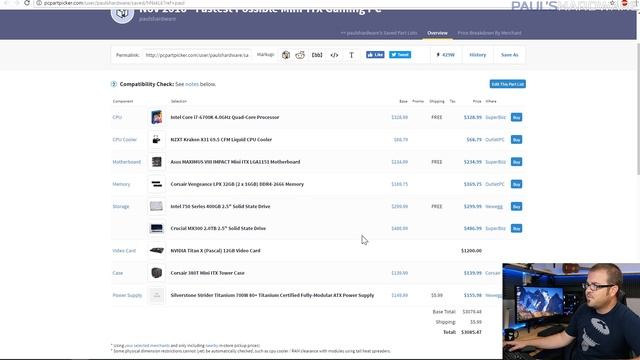
Task: Click the Facebook Like button
Action: [375, 55]
